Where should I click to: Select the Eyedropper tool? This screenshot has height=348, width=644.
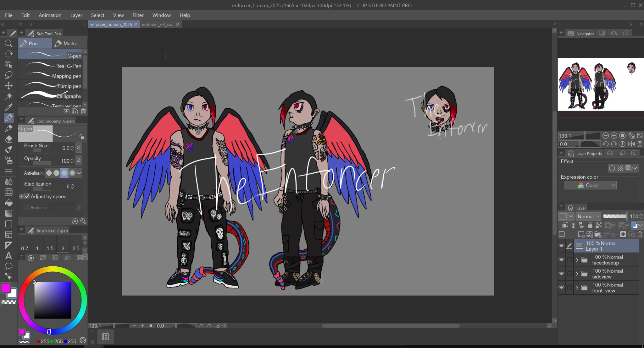click(x=8, y=107)
